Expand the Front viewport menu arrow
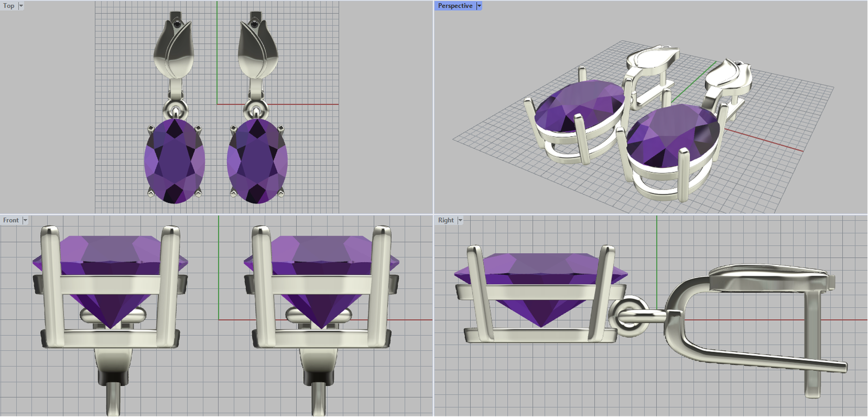Image resolution: width=868 pixels, height=419 pixels. (x=25, y=220)
